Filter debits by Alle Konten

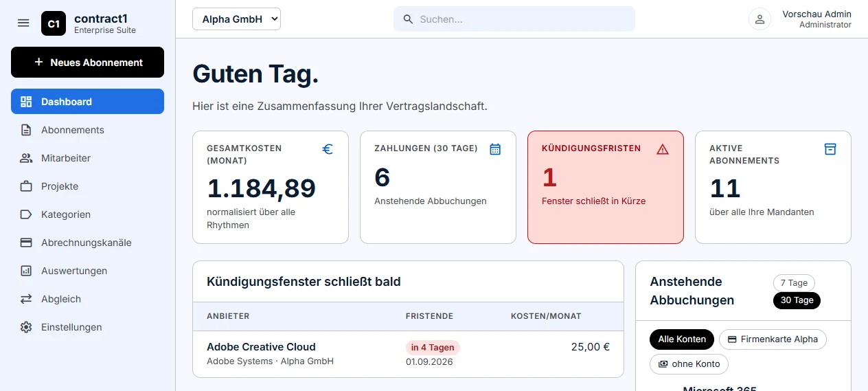682,339
